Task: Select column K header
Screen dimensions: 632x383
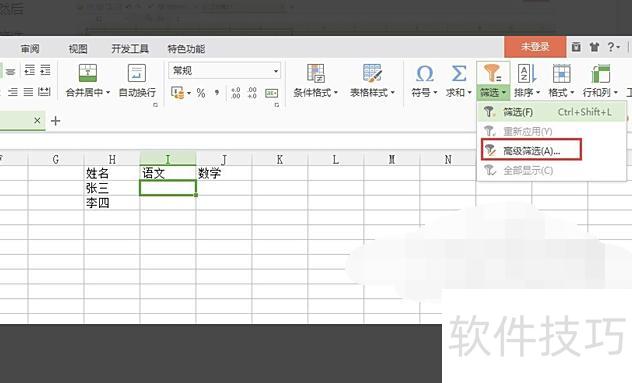Action: (280, 160)
